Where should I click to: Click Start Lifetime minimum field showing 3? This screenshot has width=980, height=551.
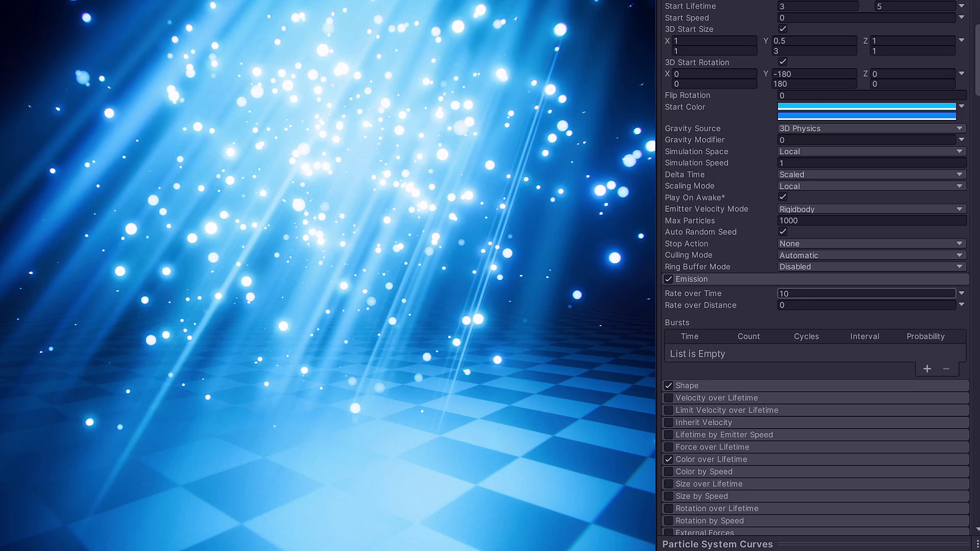(x=818, y=6)
